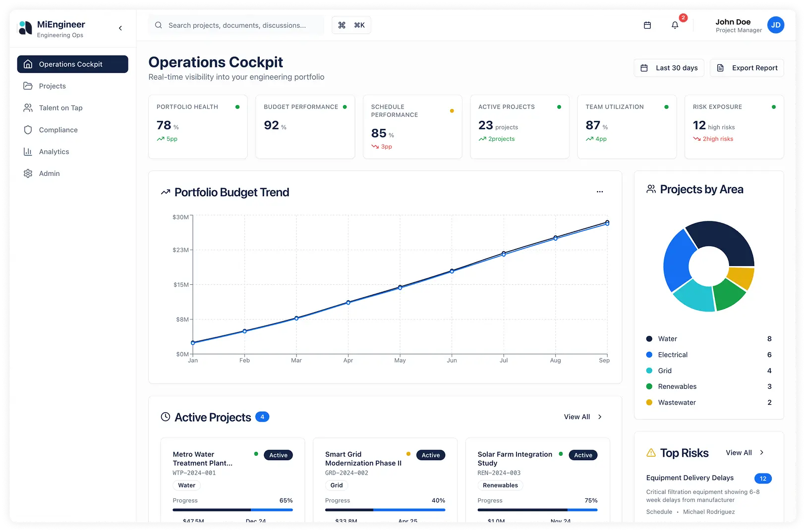Image resolution: width=806 pixels, height=532 pixels.
Task: Collapse the sidebar with chevron arrow
Action: pyautogui.click(x=120, y=28)
